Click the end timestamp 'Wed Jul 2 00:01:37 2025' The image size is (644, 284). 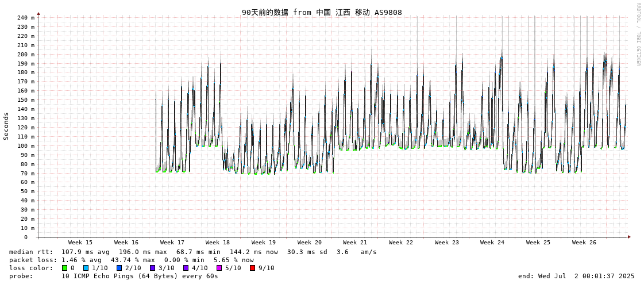[x=584, y=276]
